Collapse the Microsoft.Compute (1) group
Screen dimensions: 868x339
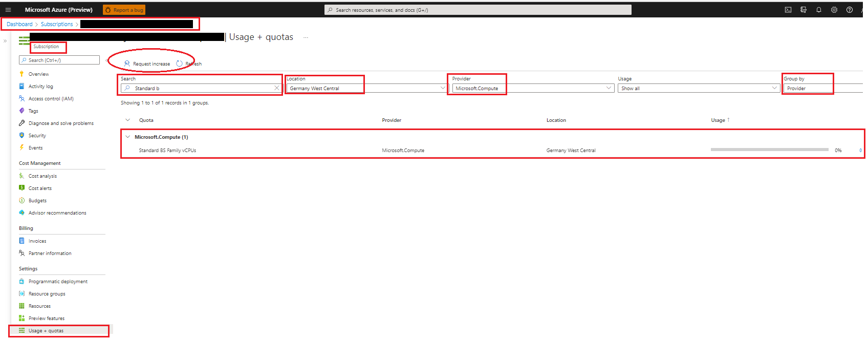click(x=127, y=137)
